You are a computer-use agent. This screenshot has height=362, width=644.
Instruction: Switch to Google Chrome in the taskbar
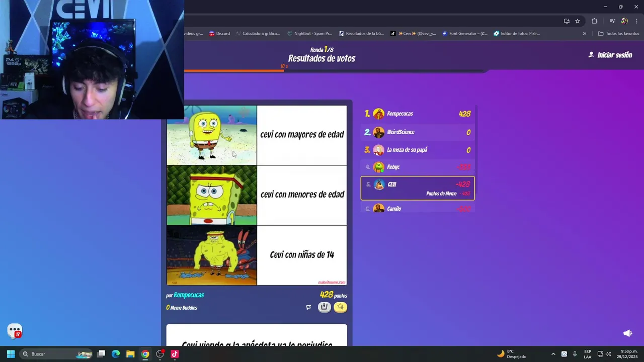click(x=145, y=354)
